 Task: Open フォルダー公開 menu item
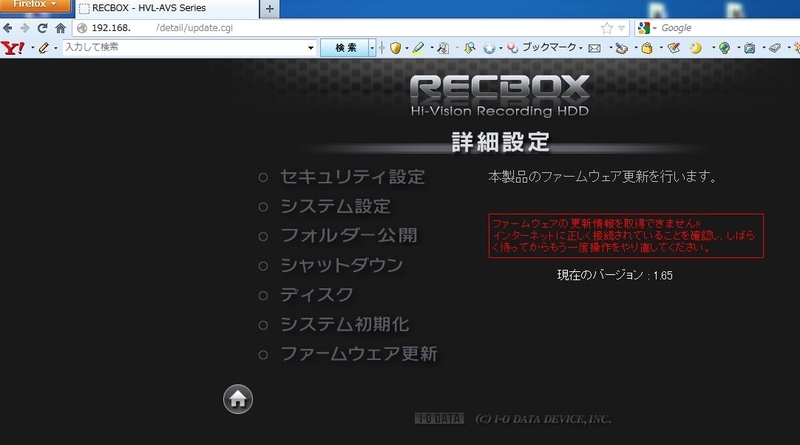click(349, 236)
